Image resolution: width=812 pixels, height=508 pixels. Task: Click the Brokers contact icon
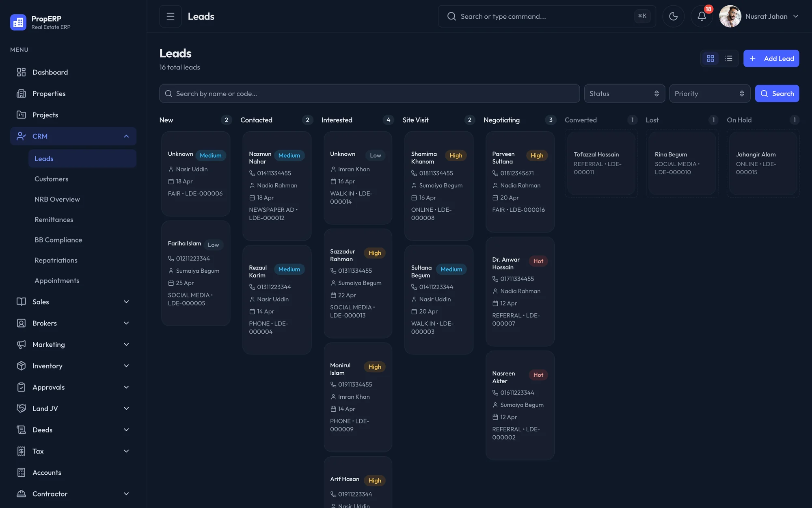pos(21,323)
